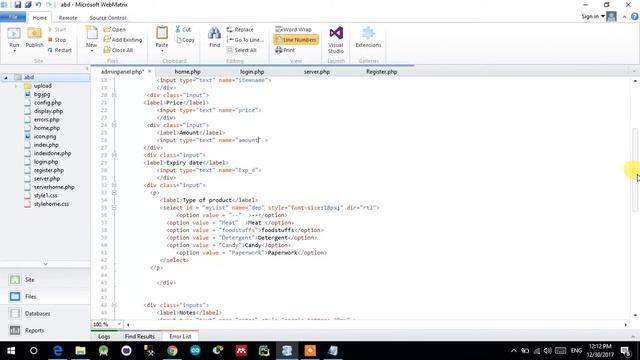Select icon.png in the file tree
This screenshot has width=640, height=360.
(45, 136)
